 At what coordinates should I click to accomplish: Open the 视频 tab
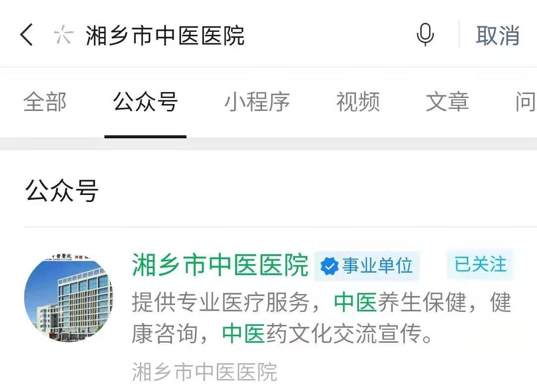coord(358,102)
